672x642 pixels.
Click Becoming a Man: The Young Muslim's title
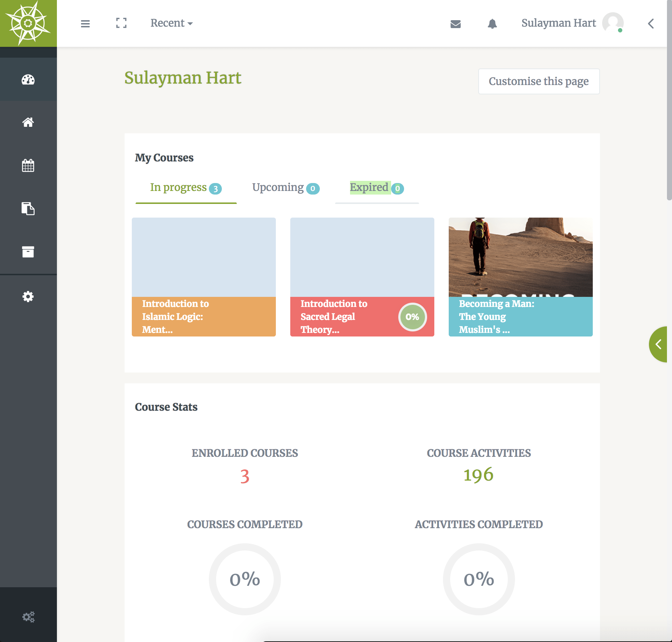point(496,317)
